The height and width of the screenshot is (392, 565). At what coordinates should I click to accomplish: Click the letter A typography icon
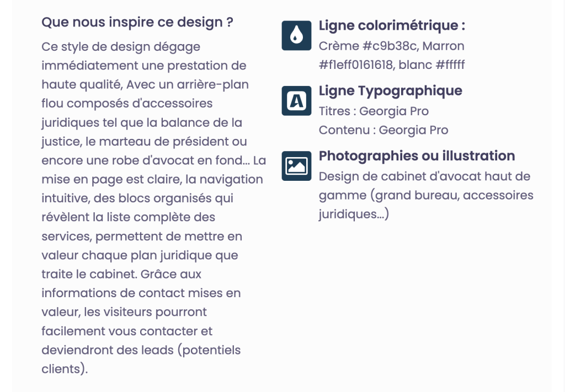click(296, 101)
